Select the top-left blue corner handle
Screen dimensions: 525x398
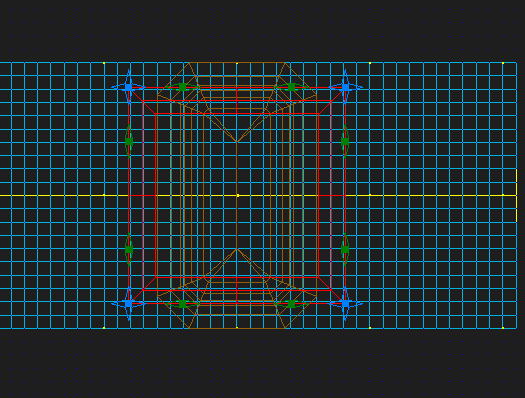(x=129, y=87)
